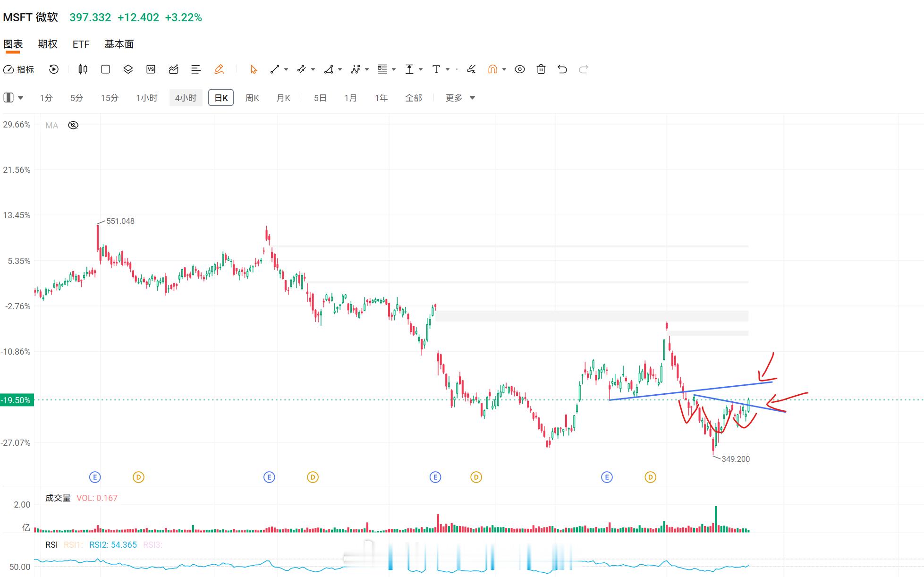
Task: Click the chart trend analysis icon
Action: click(x=173, y=69)
